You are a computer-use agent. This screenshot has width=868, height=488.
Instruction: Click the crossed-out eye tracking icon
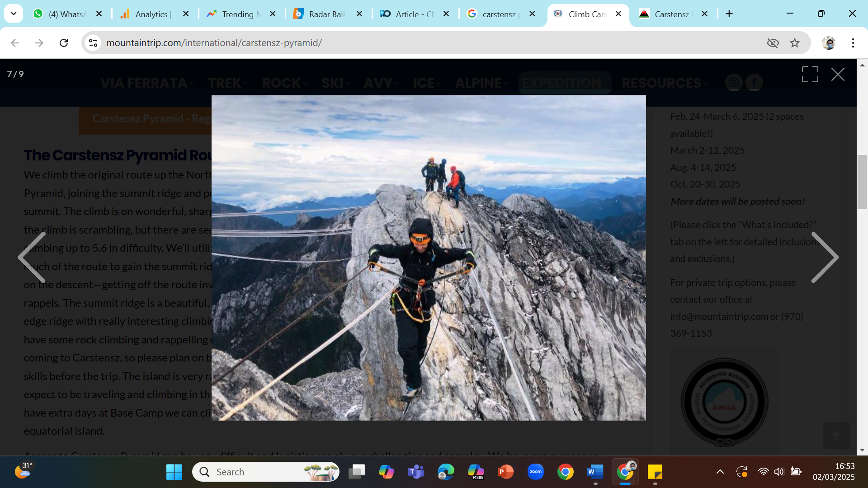[x=773, y=43]
